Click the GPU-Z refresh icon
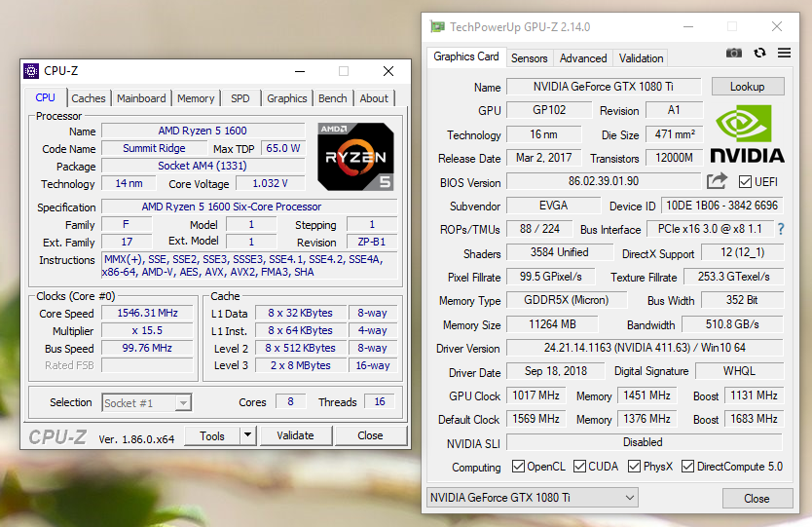The width and height of the screenshot is (812, 527). point(759,53)
